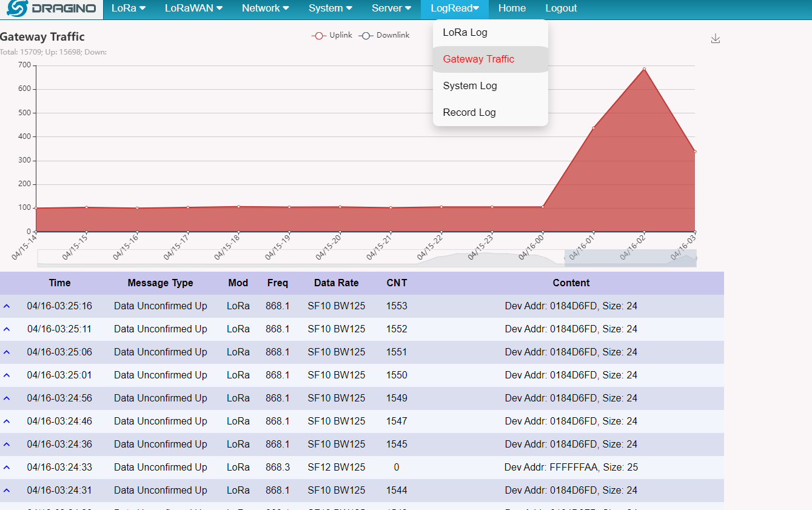Download the chart with the save icon

(716, 39)
